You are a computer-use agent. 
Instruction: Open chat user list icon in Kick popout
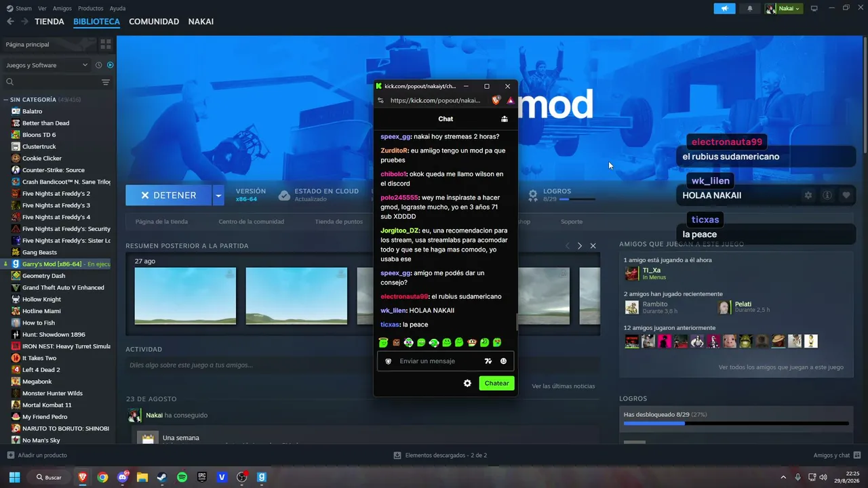505,119
